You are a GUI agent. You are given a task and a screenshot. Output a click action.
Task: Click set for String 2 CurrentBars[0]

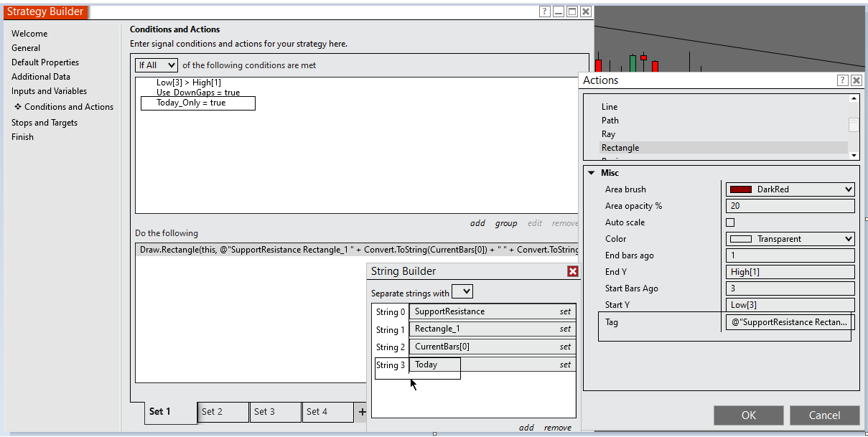[566, 347]
